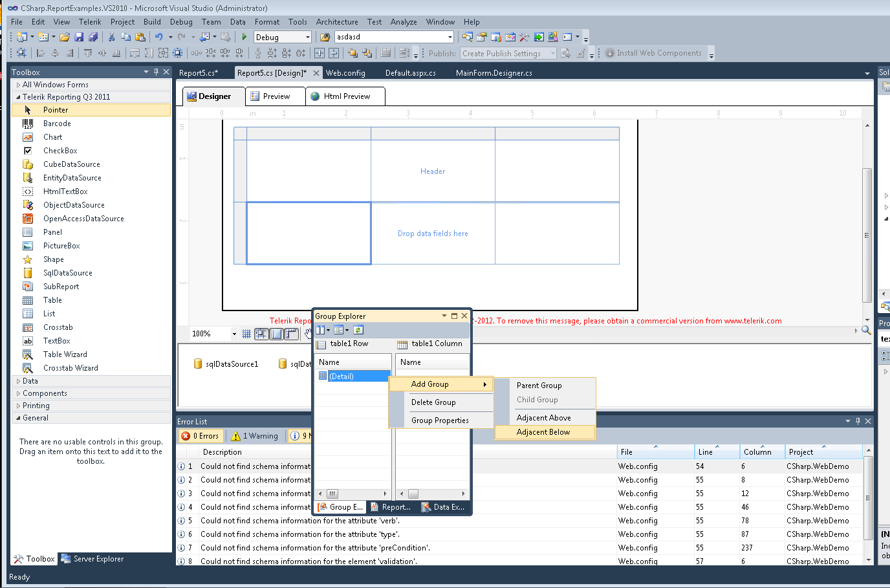
Task: Click the Header table cell
Action: pyautogui.click(x=433, y=171)
